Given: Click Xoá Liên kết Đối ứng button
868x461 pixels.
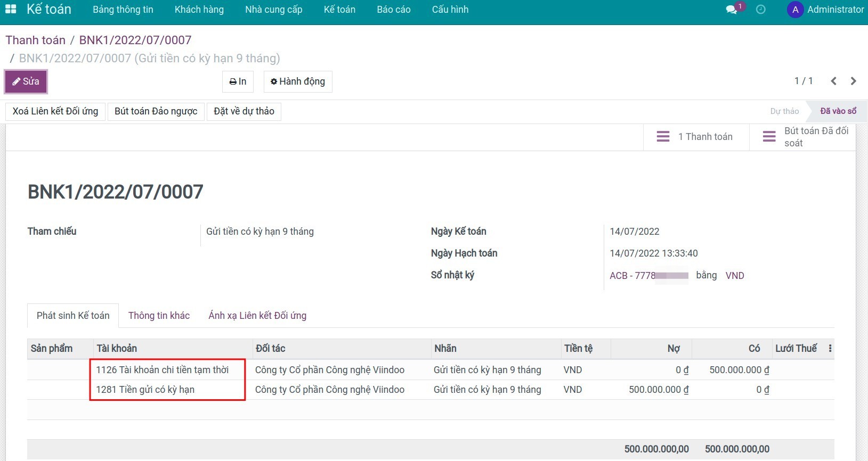Looking at the screenshot, I should point(55,111).
